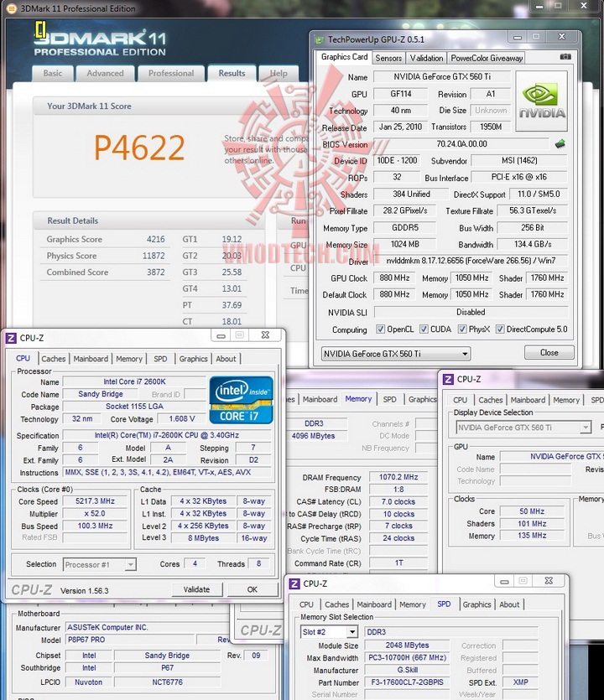Screen dimensions: 604x700
Task: Click the DRAM Frequency value 1070.2 MHz
Action: (x=398, y=477)
